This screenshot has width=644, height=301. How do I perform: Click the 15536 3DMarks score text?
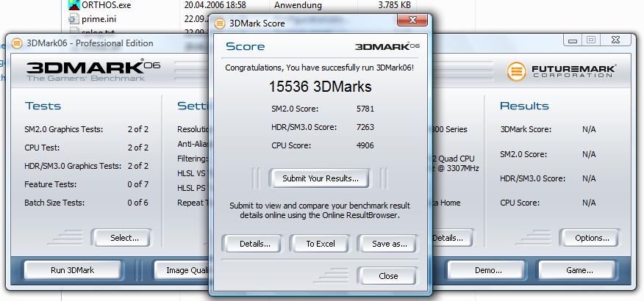pos(320,87)
